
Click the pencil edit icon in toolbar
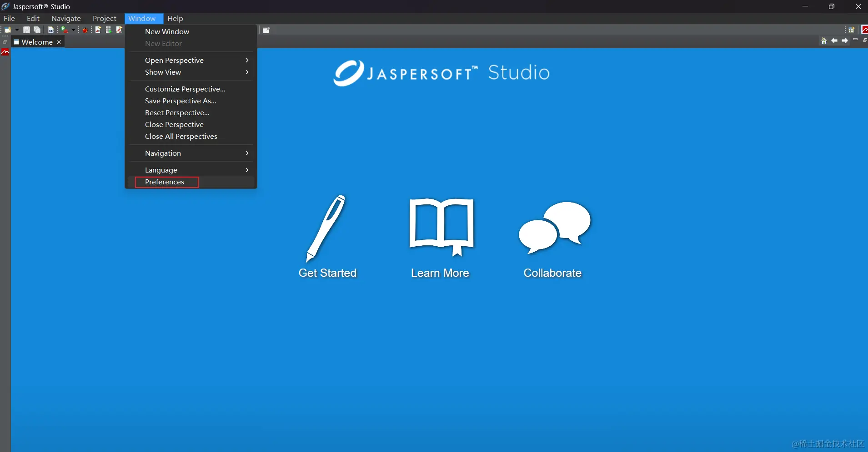[x=119, y=30]
